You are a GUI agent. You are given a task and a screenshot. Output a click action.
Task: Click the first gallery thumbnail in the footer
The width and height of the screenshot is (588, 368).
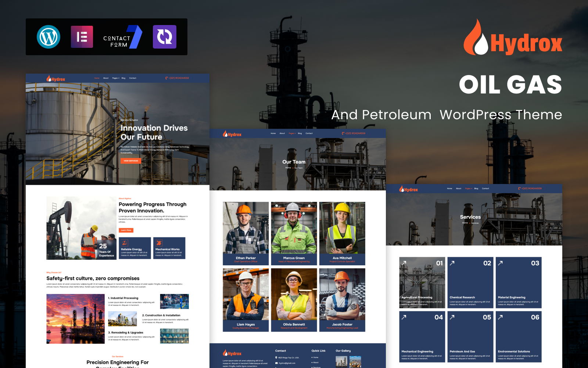(x=342, y=361)
